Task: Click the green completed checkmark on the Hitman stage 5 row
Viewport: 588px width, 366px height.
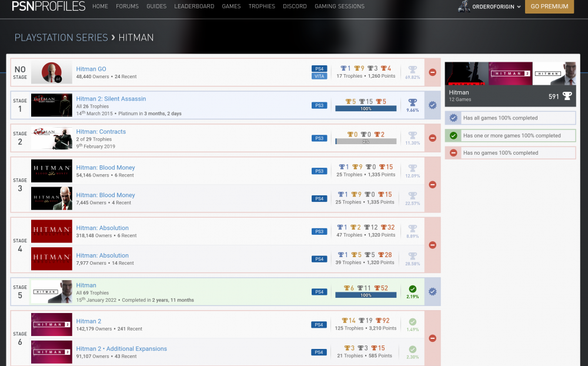Action: (x=412, y=288)
